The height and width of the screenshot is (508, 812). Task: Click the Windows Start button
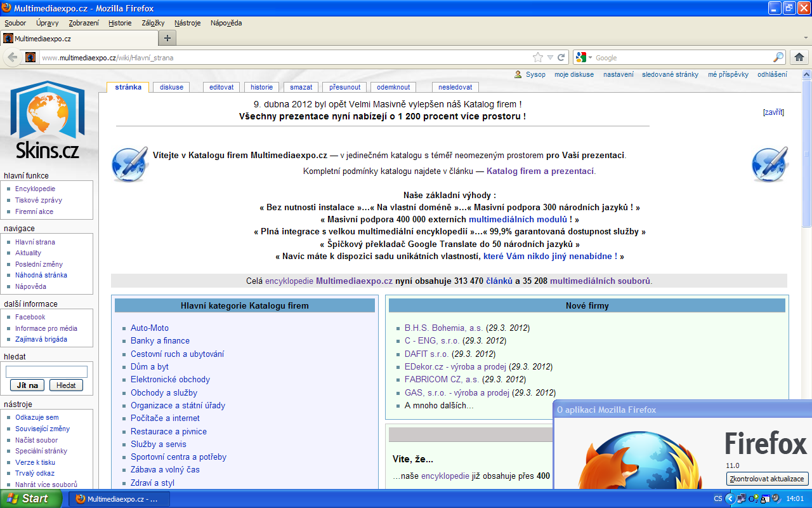click(x=30, y=498)
